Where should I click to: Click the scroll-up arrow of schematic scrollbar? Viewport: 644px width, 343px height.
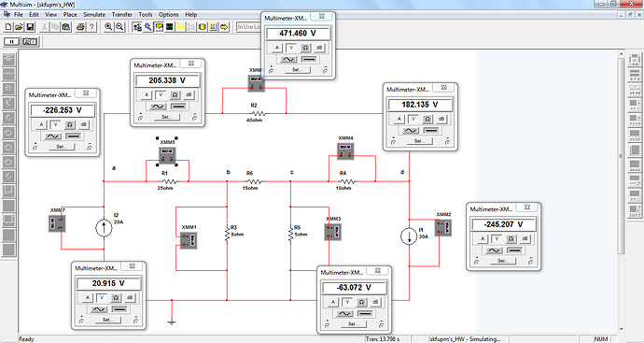[622, 55]
